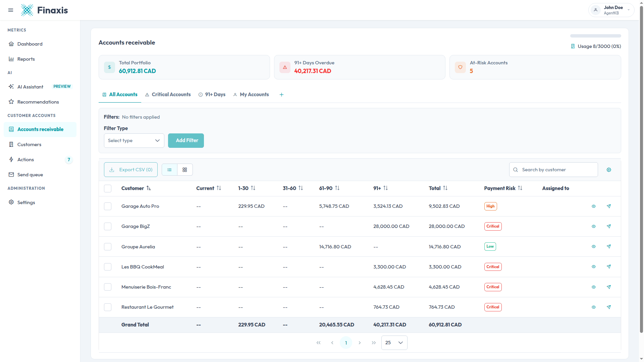This screenshot has height=362, width=644.
Task: Switch to list view
Action: [169, 170]
